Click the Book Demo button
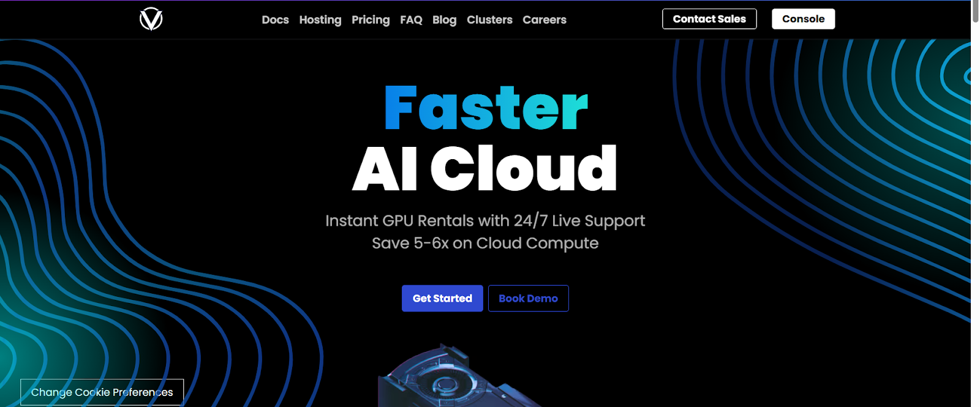Screen dimensions: 980x407 click(528, 298)
